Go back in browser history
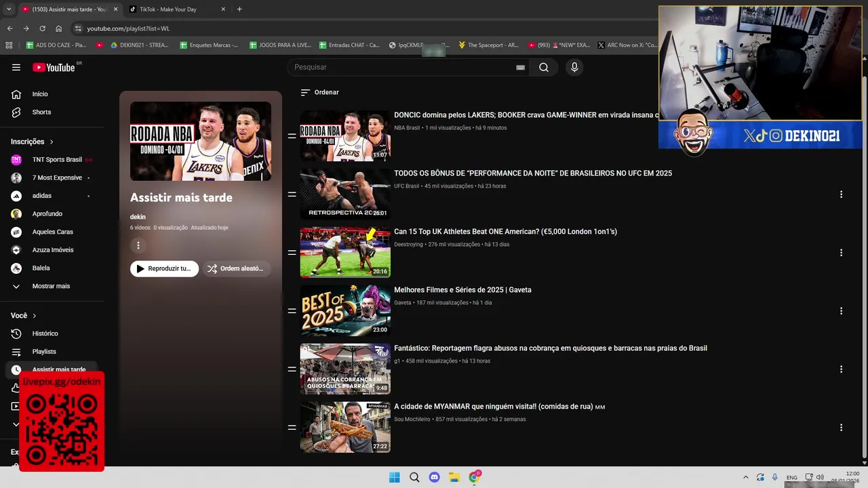The height and width of the screenshot is (488, 868). coord(9,28)
